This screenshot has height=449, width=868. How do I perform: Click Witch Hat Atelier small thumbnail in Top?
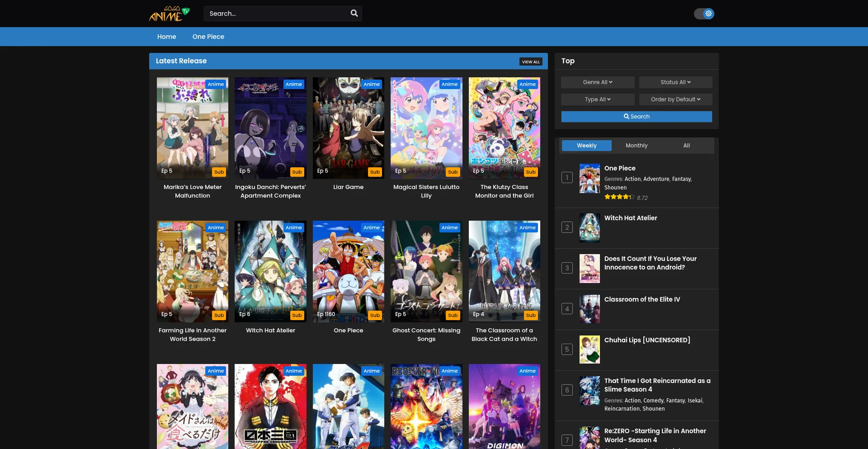(x=590, y=228)
